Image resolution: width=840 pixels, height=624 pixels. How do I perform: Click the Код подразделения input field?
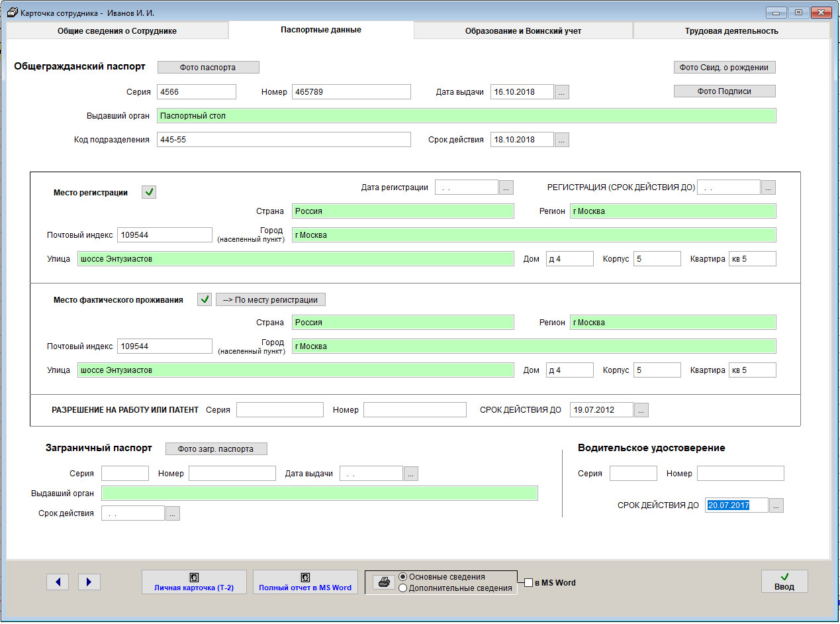click(283, 140)
